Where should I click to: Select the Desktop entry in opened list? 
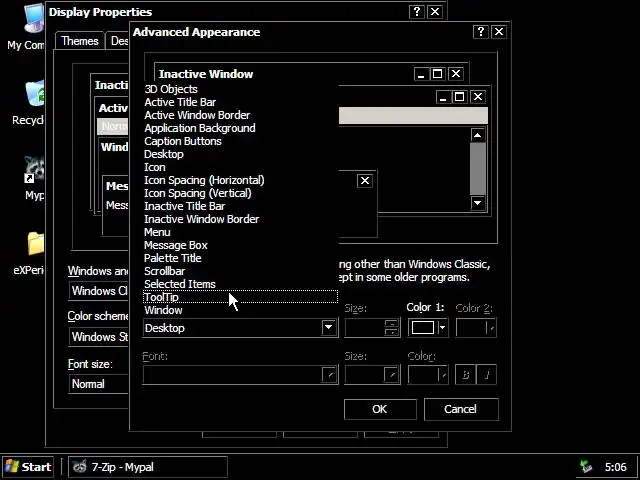coord(240,154)
